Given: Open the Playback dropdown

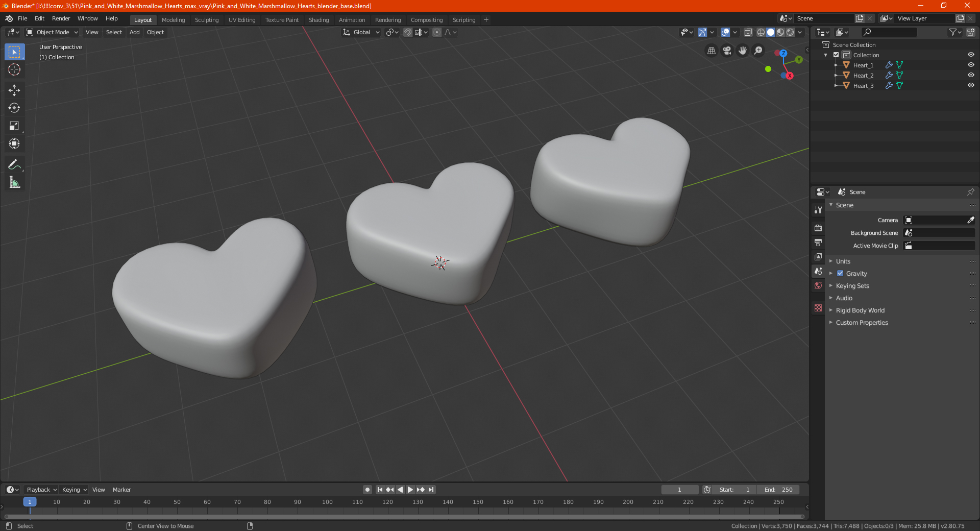Looking at the screenshot, I should pyautogui.click(x=42, y=490).
